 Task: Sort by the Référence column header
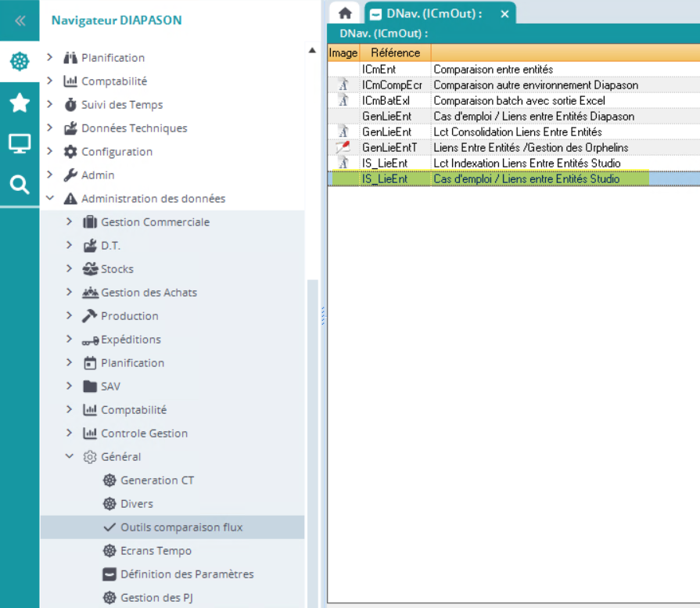pyautogui.click(x=395, y=53)
